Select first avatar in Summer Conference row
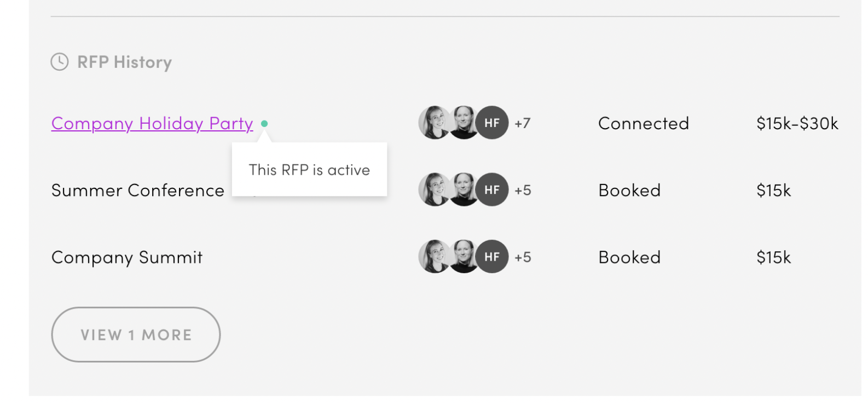The height and width of the screenshot is (403, 868). [434, 190]
